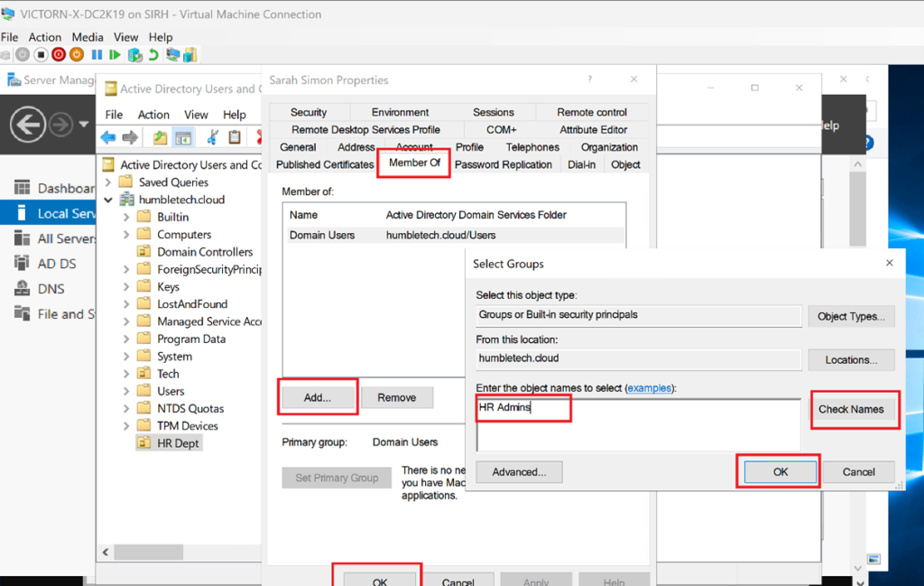Image resolution: width=924 pixels, height=586 pixels.
Task: Click Server Manager's forward arrow circle
Action: 60,125
